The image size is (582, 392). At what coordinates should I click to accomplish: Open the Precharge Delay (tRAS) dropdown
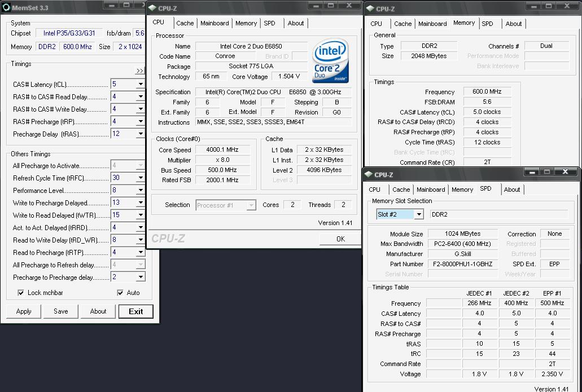140,134
